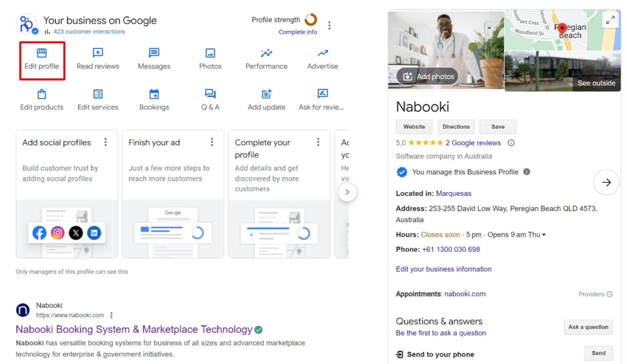Open options on Finish your ad card
The width and height of the screenshot is (627, 364).
coord(212,142)
